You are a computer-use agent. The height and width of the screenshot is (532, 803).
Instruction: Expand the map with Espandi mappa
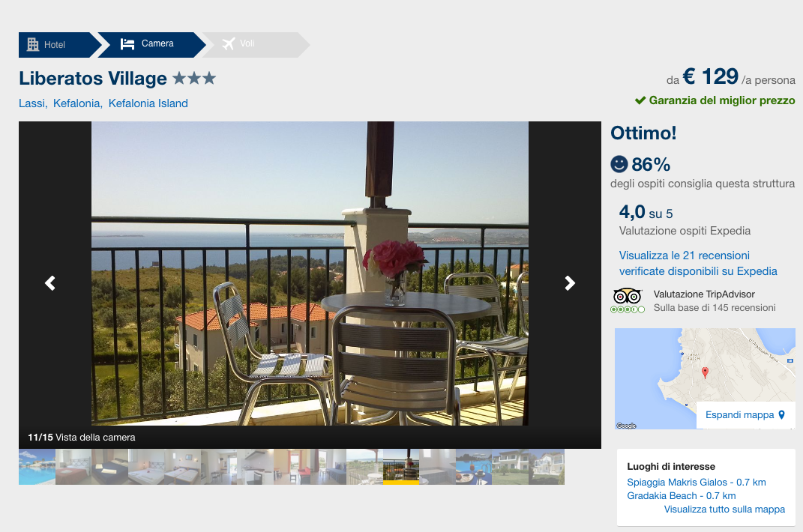tap(745, 415)
